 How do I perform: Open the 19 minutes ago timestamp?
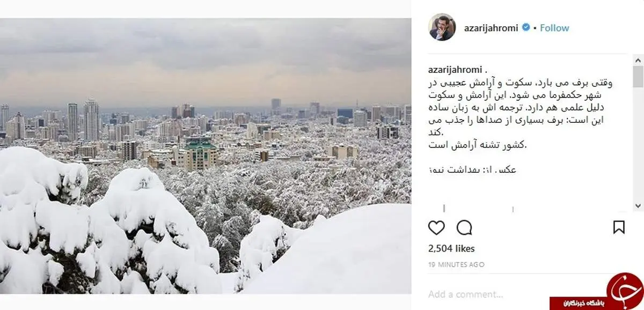[x=456, y=264]
